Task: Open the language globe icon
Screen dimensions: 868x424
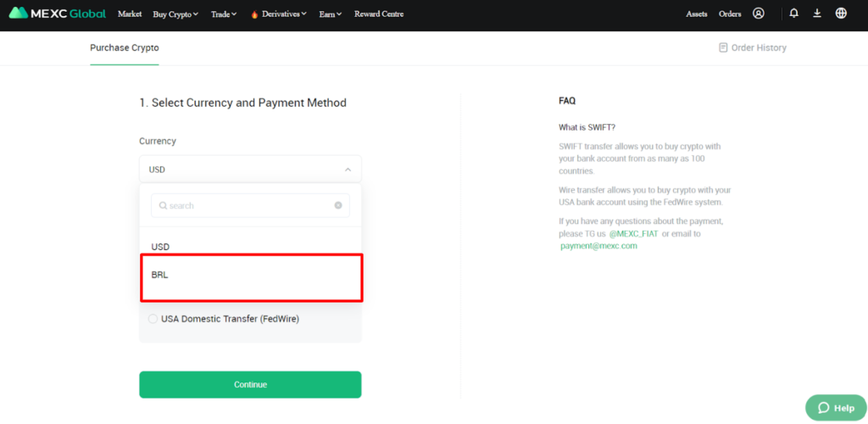Action: [x=841, y=14]
